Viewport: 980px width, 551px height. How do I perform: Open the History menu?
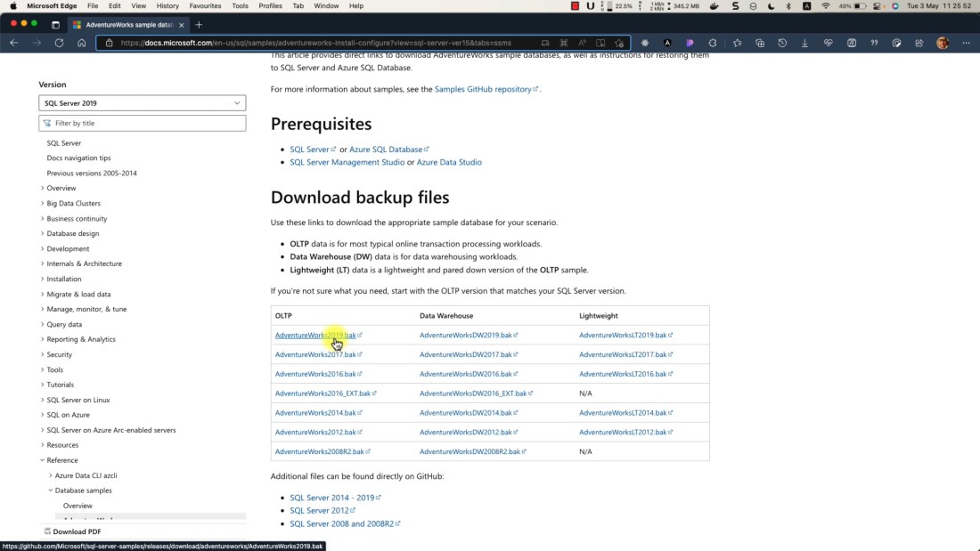tap(167, 5)
